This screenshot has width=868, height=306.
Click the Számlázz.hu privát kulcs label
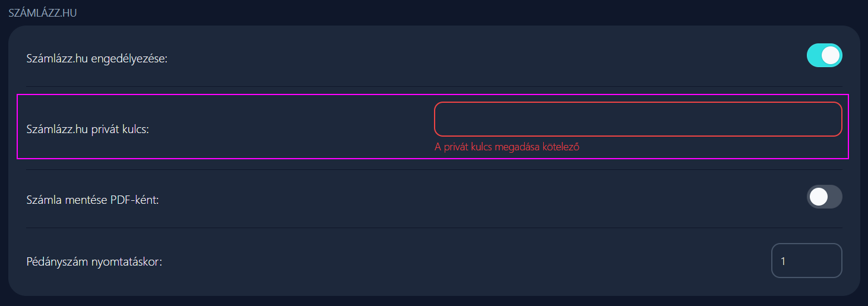click(88, 128)
